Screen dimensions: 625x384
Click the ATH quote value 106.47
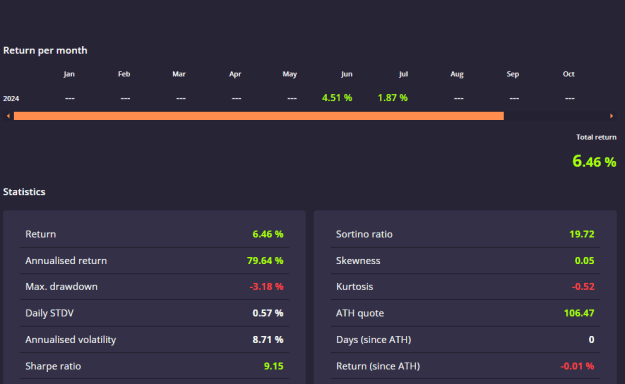[x=579, y=313]
